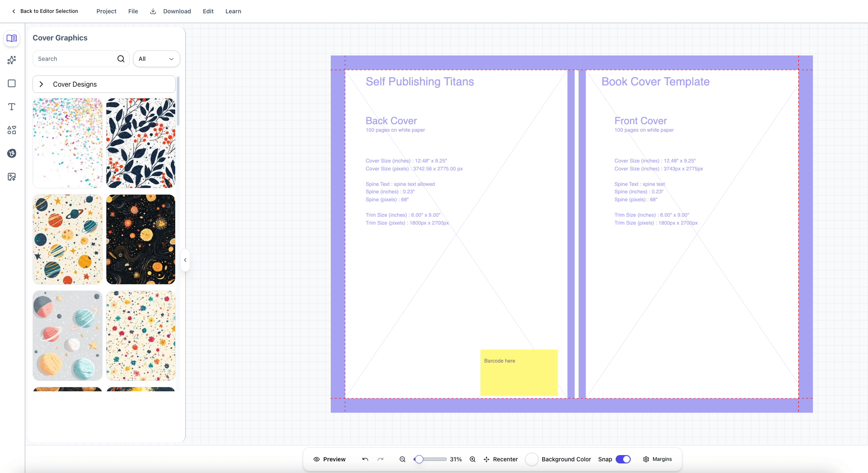The image size is (868, 473).
Task: Open the Project menu
Action: point(106,11)
